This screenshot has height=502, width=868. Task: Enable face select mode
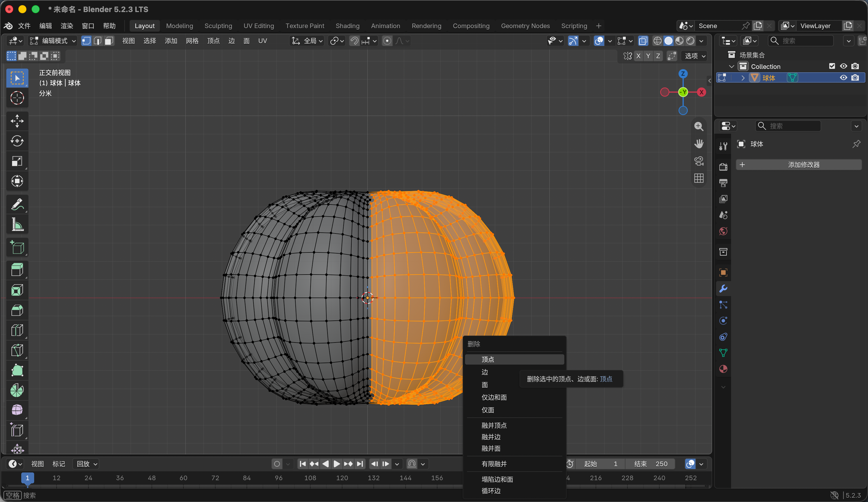(109, 41)
